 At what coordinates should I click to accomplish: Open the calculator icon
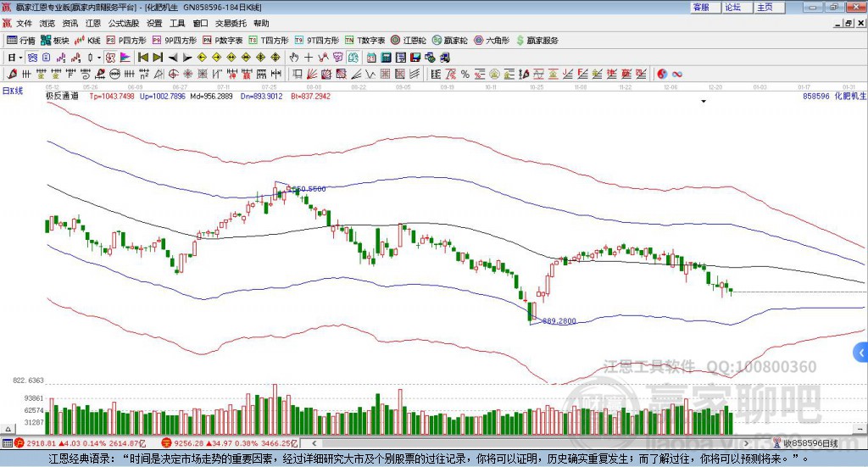(386, 58)
